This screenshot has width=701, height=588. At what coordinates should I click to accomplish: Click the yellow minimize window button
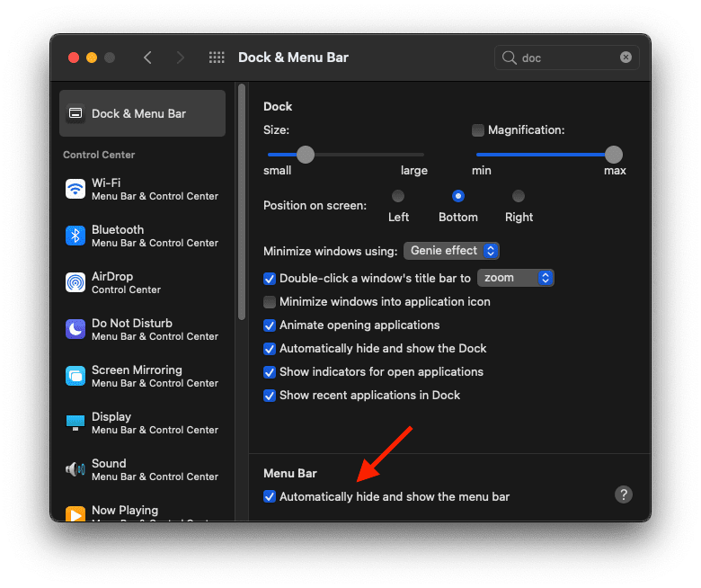tap(92, 58)
